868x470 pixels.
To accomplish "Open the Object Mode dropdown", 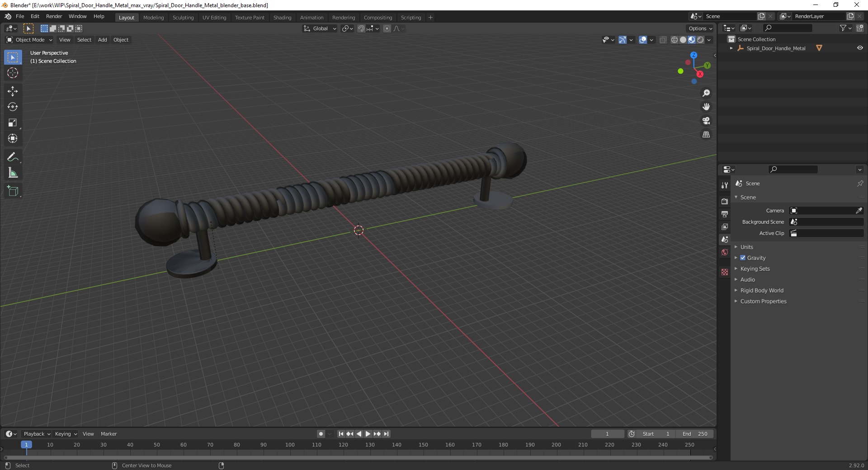I will pos(29,40).
